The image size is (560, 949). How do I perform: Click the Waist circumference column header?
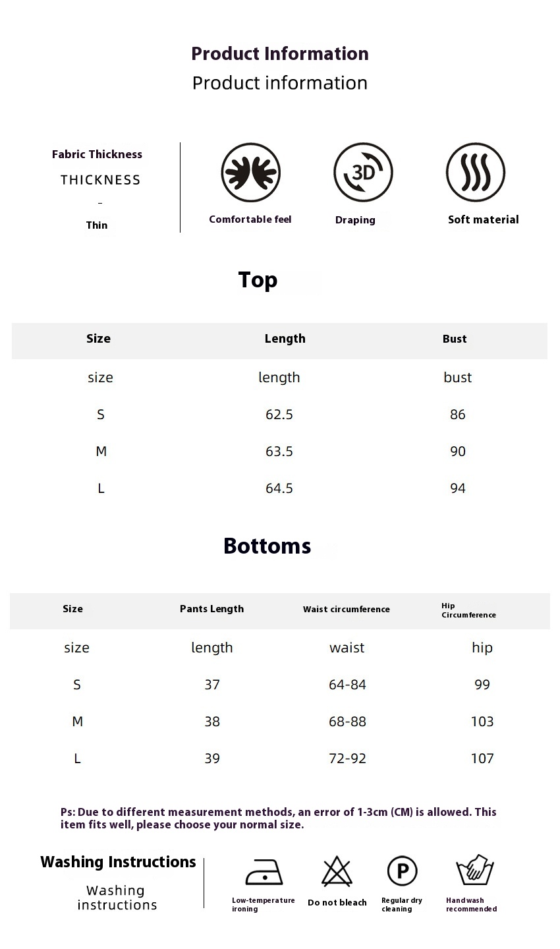tap(346, 610)
